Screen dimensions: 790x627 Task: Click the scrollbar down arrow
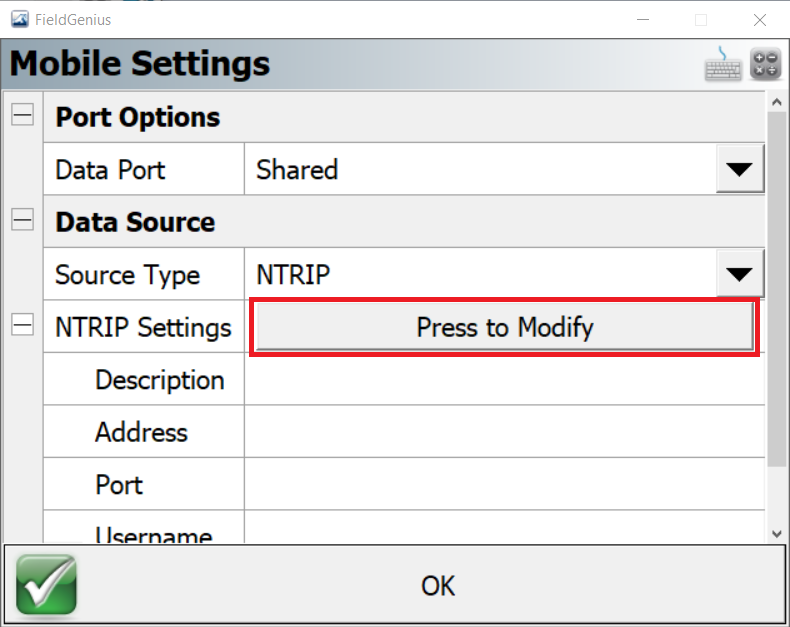776,533
